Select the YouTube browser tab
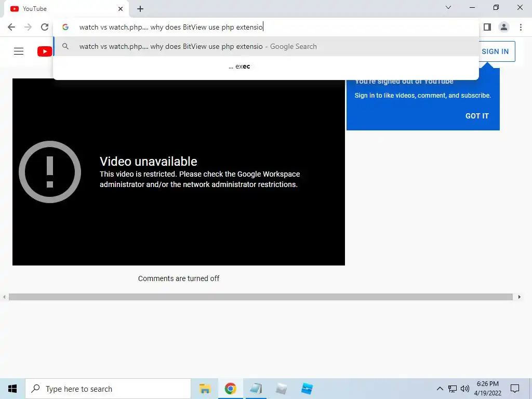This screenshot has height=399, width=532. click(x=66, y=9)
